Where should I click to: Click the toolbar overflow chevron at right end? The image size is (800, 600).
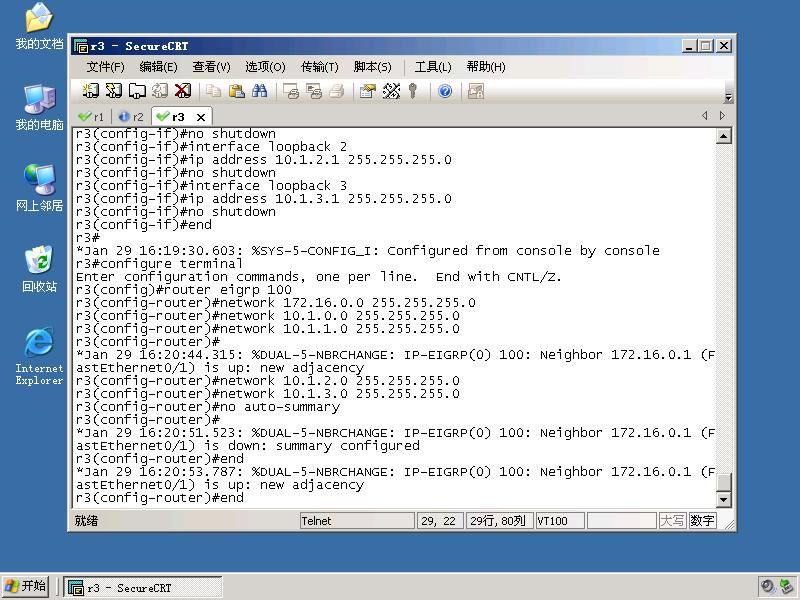point(729,97)
